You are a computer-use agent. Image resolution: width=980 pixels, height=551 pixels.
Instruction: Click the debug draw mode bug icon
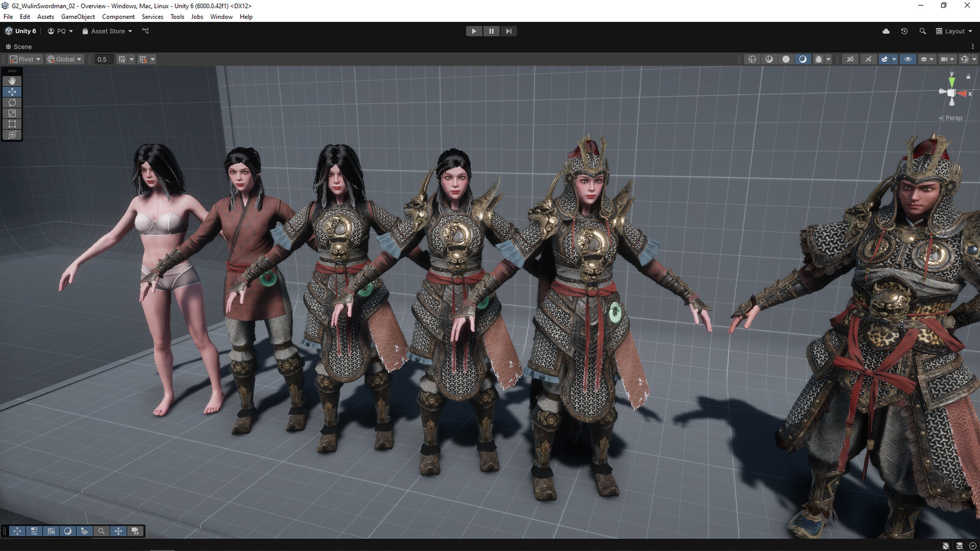point(818,59)
